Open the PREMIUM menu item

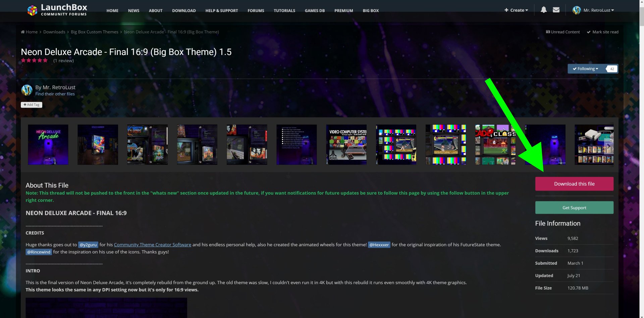pyautogui.click(x=343, y=11)
